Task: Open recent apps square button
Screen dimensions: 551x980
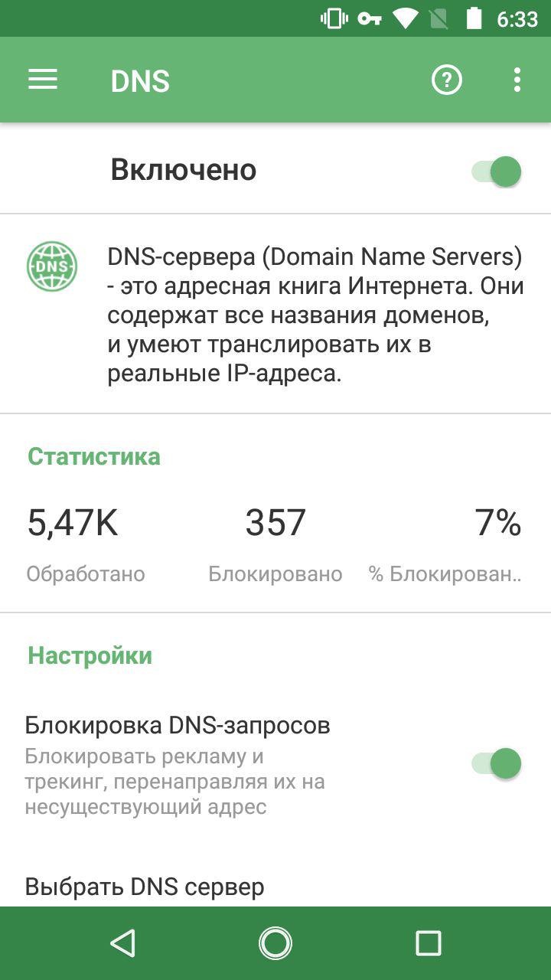Action: (x=429, y=943)
